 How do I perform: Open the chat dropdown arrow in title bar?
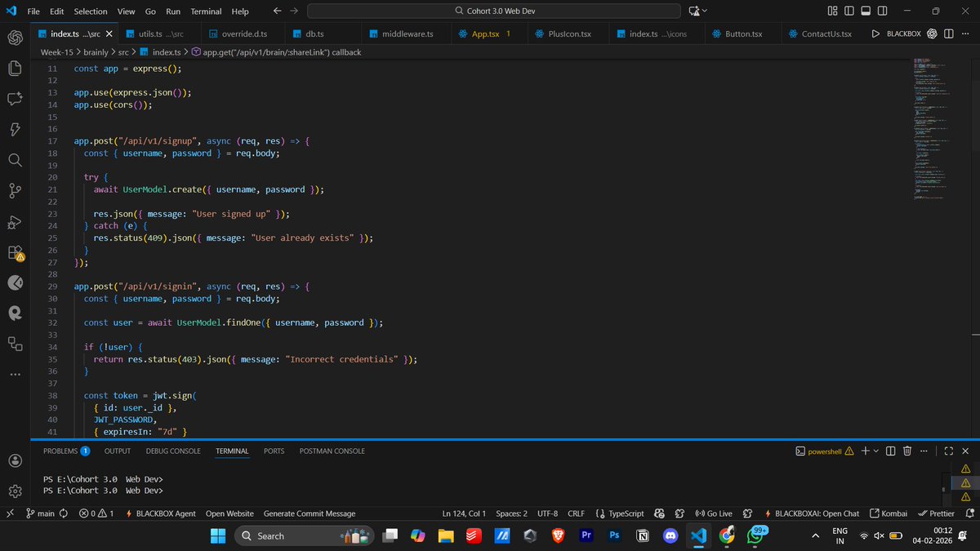coord(705,11)
